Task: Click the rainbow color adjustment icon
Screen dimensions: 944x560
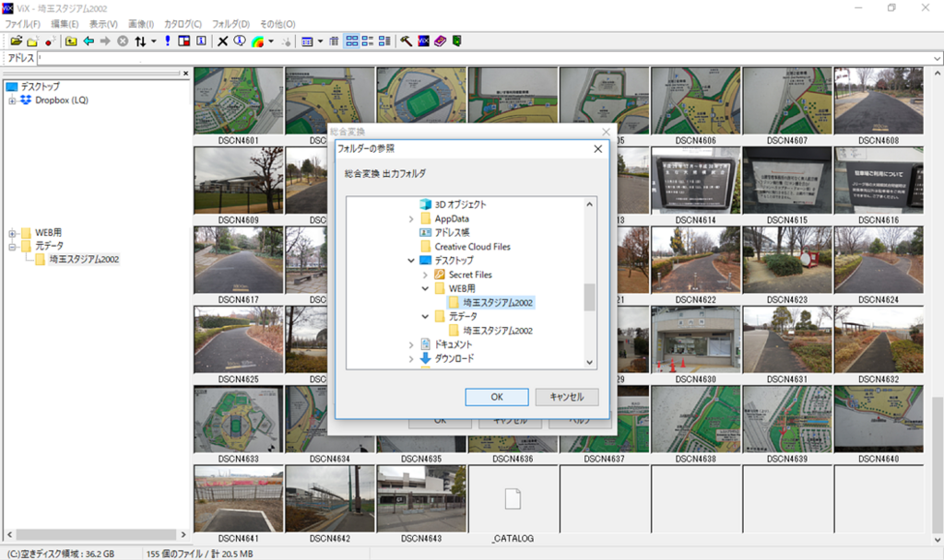Action: tap(258, 41)
